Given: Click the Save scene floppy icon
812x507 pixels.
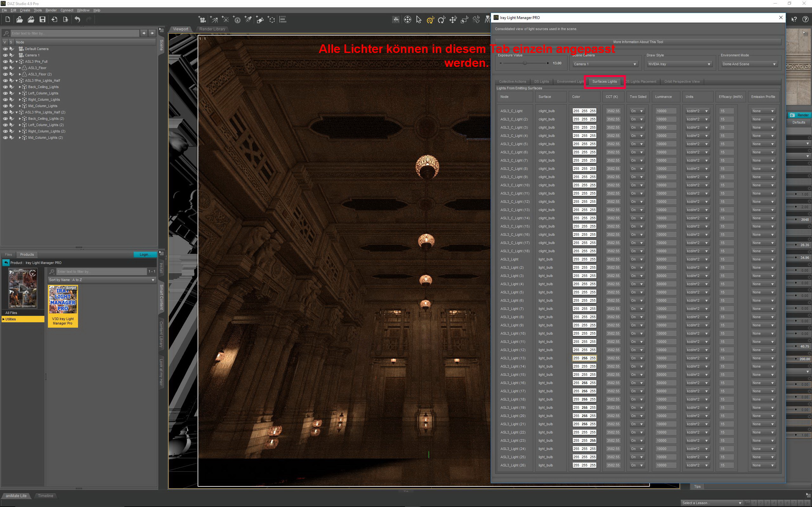Looking at the screenshot, I should tap(42, 19).
